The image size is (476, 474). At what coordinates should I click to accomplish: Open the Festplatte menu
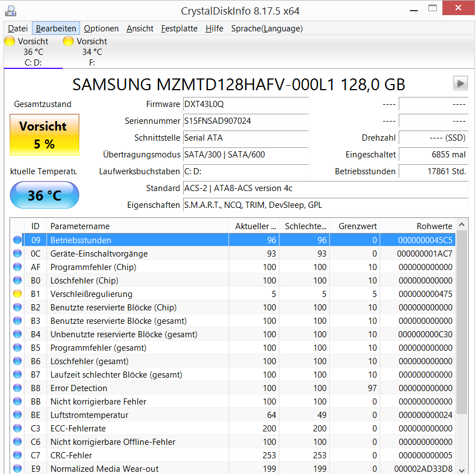179,28
